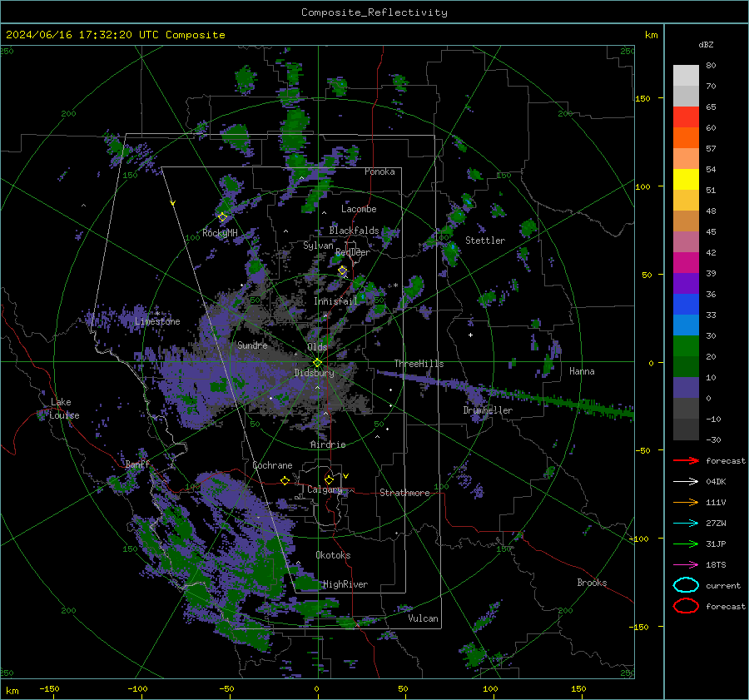Click the Ponoka city label
749x700 pixels.
pos(379,171)
